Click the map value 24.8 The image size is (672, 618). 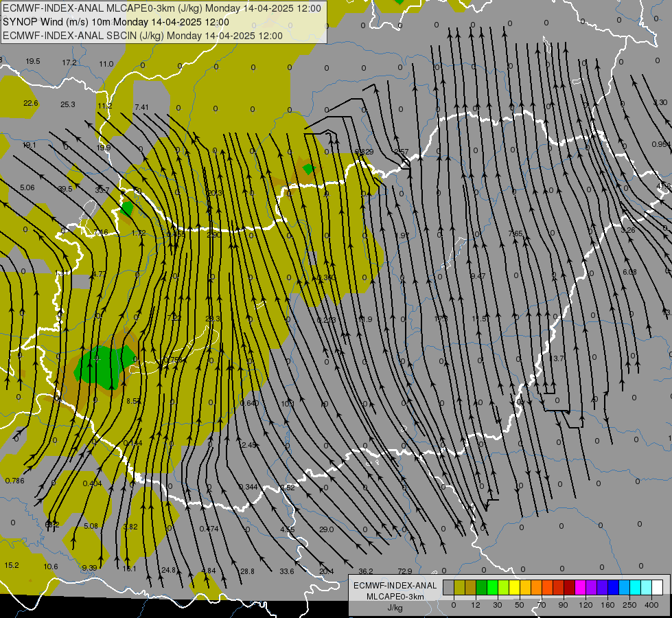coord(168,570)
